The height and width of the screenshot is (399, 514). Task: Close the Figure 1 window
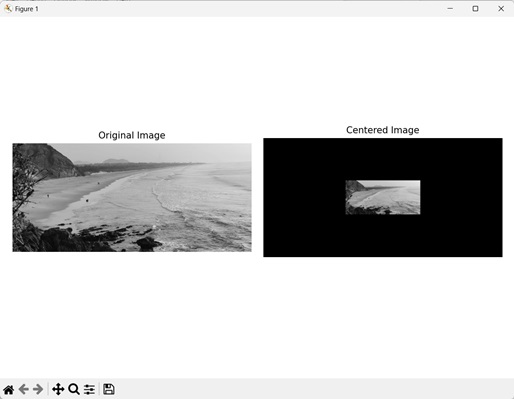click(x=501, y=9)
